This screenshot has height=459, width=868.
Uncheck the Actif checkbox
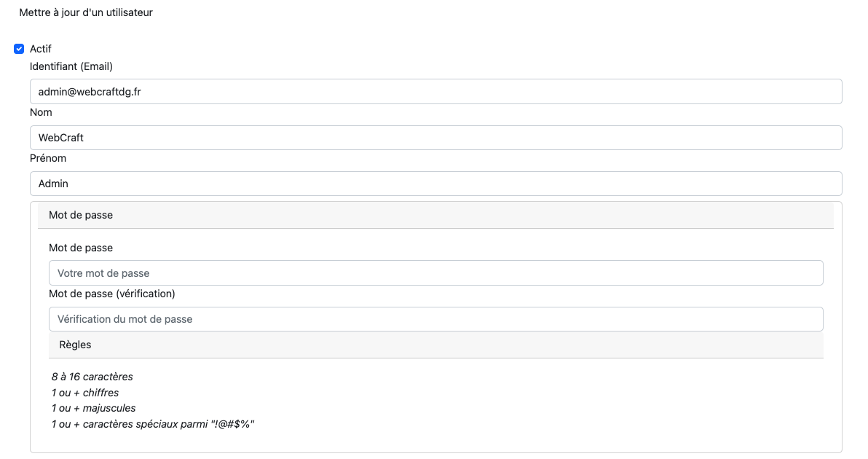(19, 49)
